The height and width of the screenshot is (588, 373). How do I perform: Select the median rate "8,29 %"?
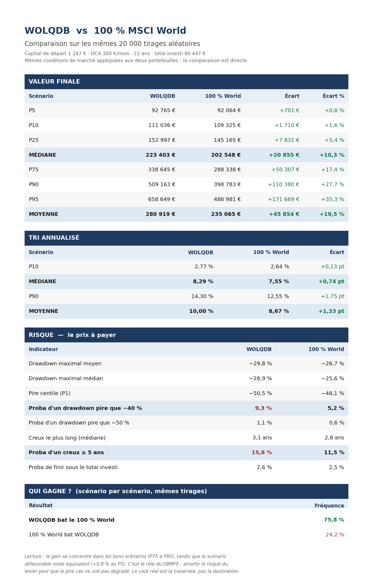(203, 282)
